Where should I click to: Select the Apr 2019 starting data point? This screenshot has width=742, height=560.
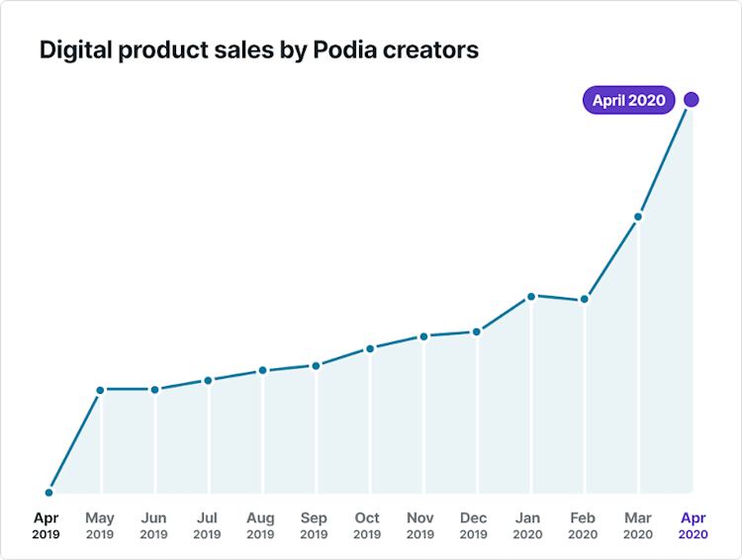[x=48, y=493]
